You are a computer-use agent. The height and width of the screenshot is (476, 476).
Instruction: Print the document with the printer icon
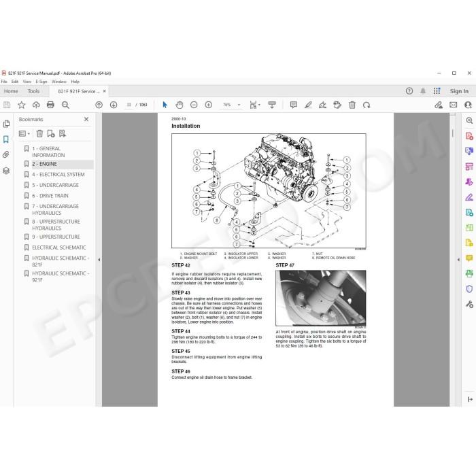pyautogui.click(x=50, y=105)
